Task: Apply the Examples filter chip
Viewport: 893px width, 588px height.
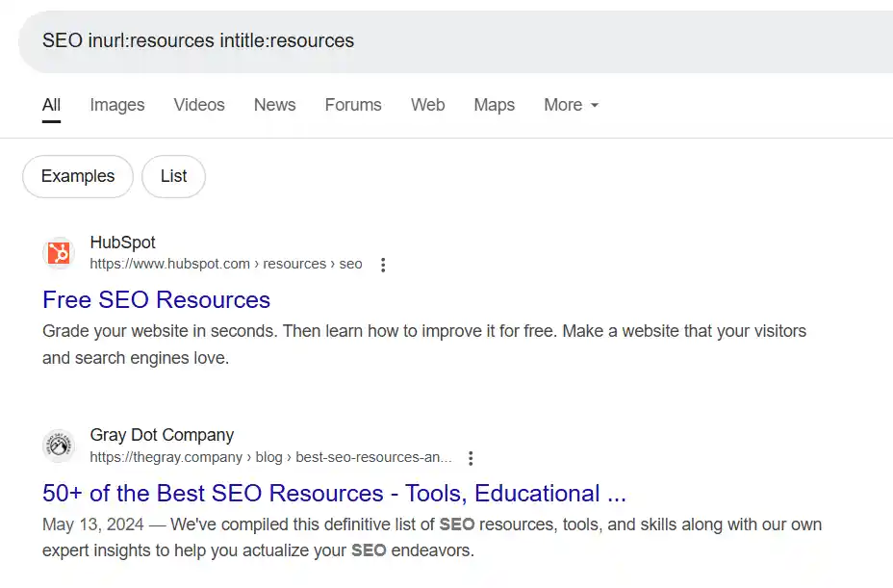Action: pos(78,177)
